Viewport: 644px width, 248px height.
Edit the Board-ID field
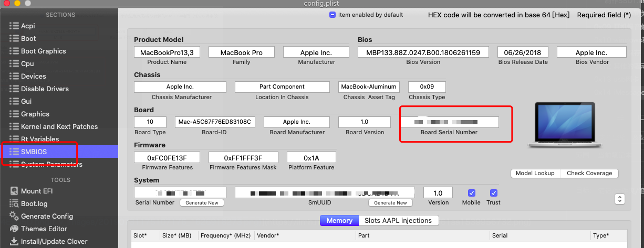tap(215, 122)
